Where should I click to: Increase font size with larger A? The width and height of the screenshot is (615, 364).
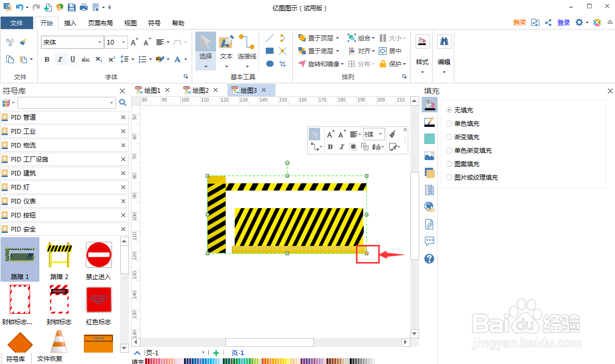coord(134,42)
